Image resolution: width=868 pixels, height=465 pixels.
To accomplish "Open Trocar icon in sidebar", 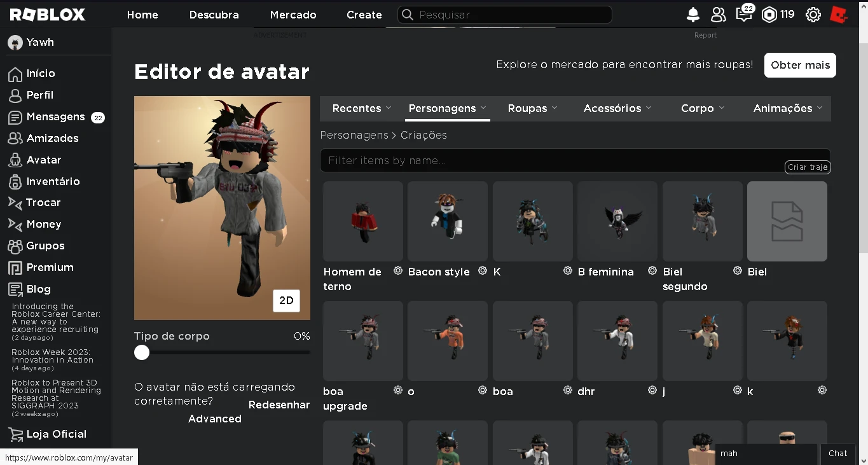I will click(15, 203).
